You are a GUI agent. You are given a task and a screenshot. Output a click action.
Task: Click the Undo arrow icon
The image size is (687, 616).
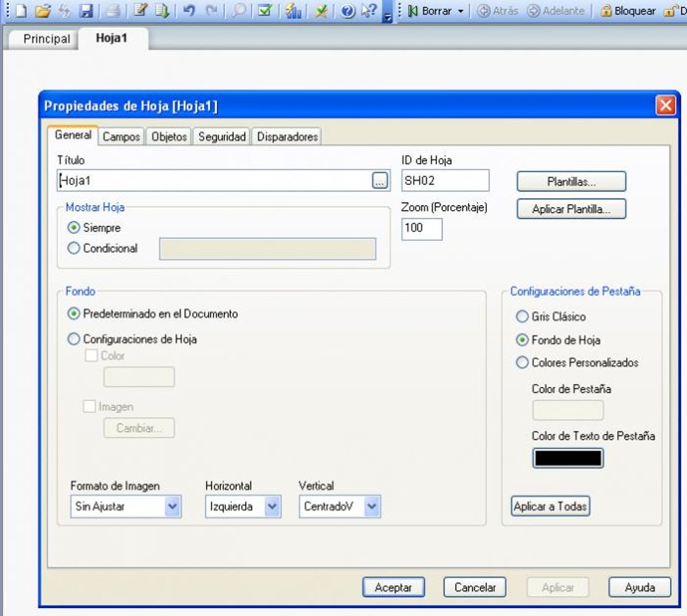(189, 11)
